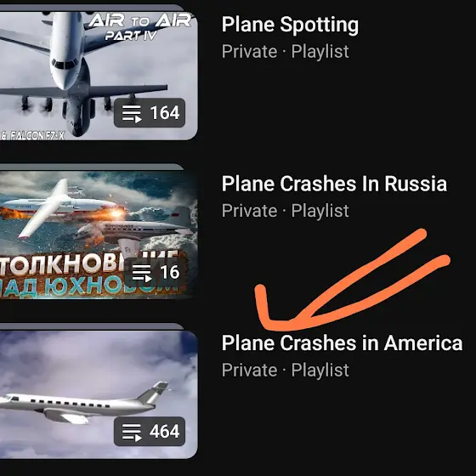The width and height of the screenshot is (476, 476).
Task: Open the Plane Crashes in America title
Action: pyautogui.click(x=342, y=343)
